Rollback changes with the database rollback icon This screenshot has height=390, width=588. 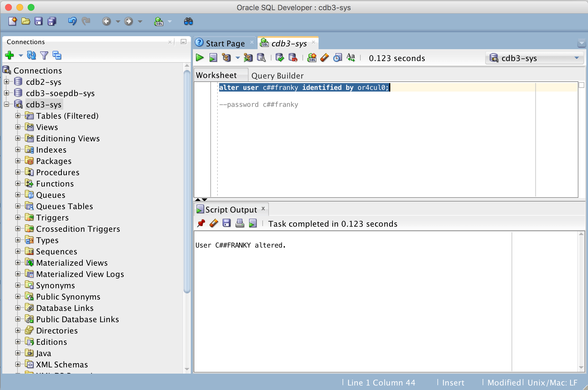[x=293, y=58]
